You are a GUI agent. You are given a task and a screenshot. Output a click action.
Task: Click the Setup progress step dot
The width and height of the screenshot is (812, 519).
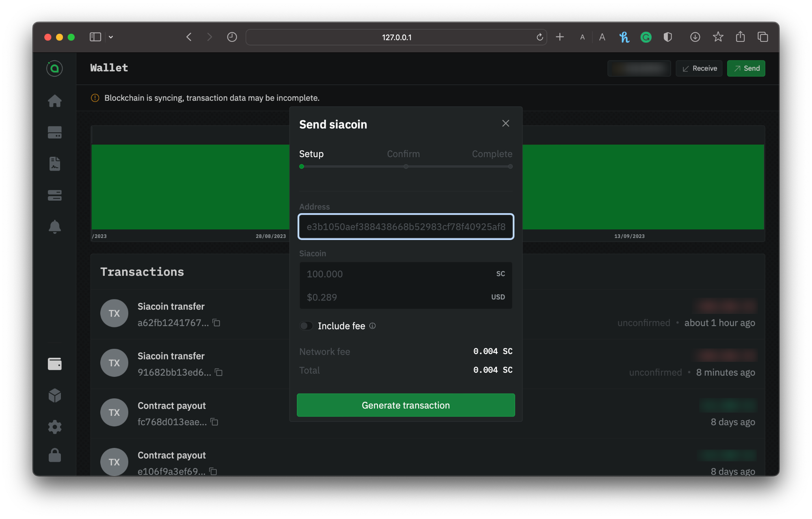pos(302,167)
